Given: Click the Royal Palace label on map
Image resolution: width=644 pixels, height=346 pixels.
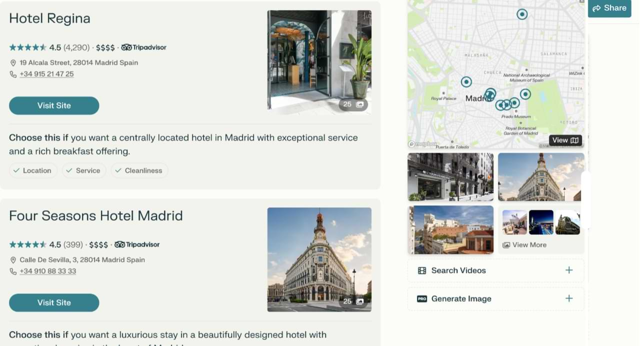Looking at the screenshot, I should [443, 99].
